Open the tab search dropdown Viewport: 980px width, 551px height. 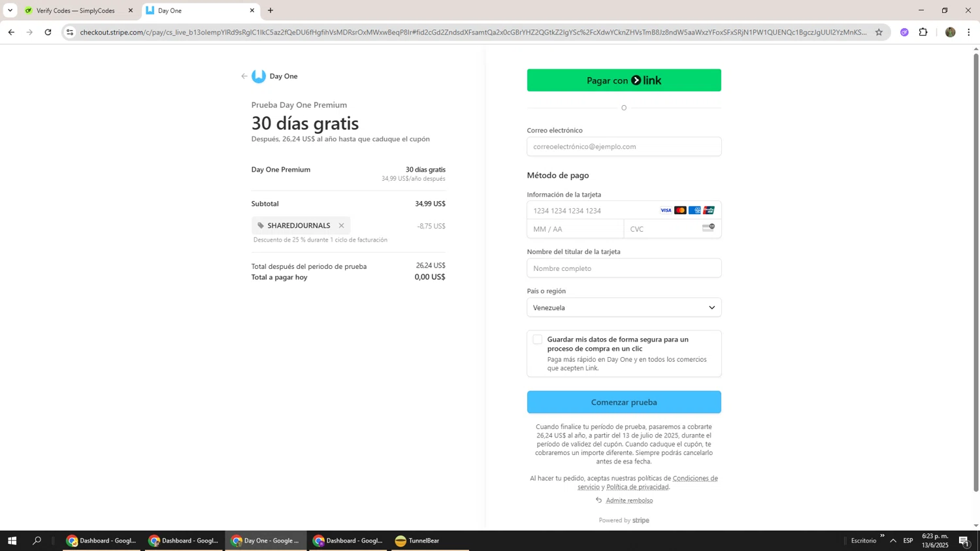pos(10,10)
